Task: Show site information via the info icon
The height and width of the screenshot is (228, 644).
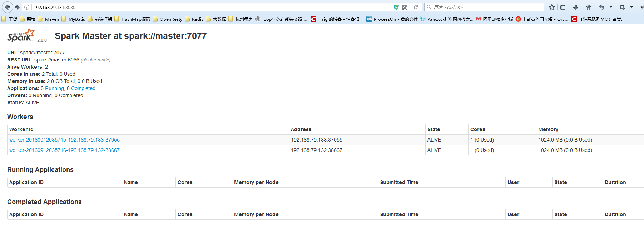Action: pos(27,7)
